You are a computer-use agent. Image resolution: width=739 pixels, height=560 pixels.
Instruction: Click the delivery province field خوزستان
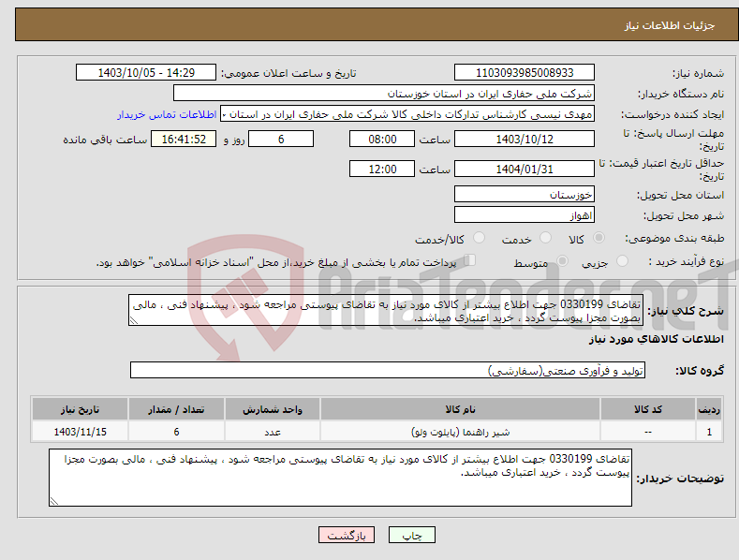click(525, 194)
